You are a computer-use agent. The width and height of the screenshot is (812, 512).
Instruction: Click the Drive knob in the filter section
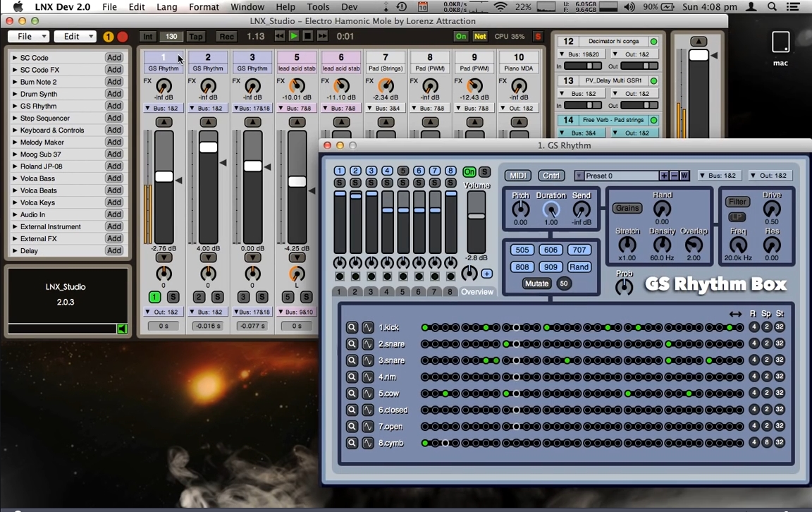pyautogui.click(x=772, y=209)
